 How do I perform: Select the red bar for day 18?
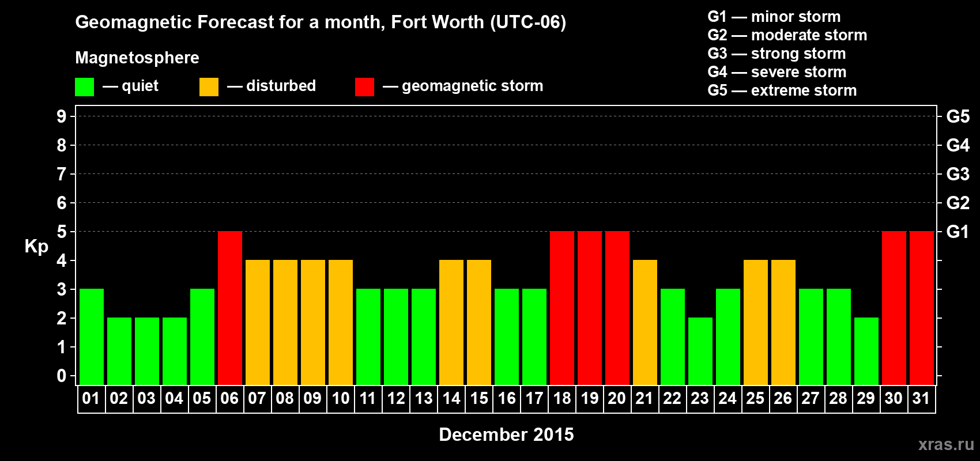point(562,308)
